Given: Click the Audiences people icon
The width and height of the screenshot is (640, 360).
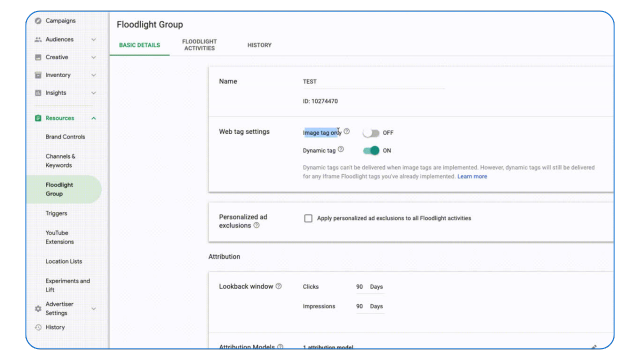Looking at the screenshot, I should (x=38, y=40).
